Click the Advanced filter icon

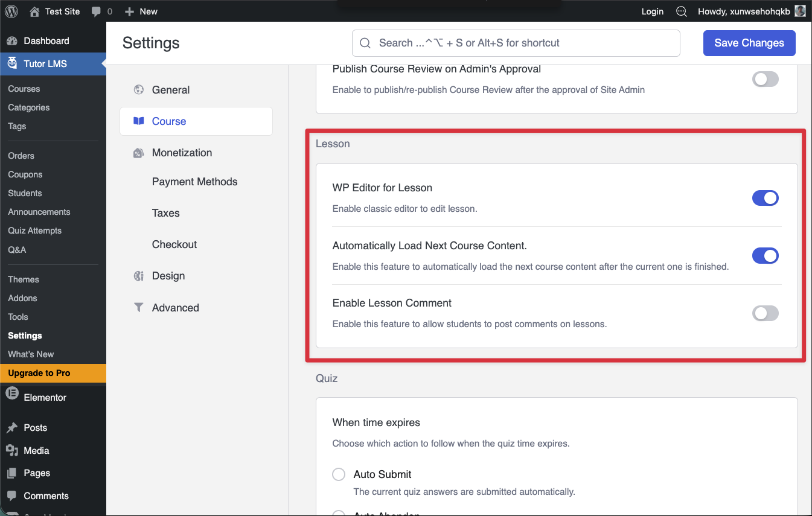tap(139, 307)
